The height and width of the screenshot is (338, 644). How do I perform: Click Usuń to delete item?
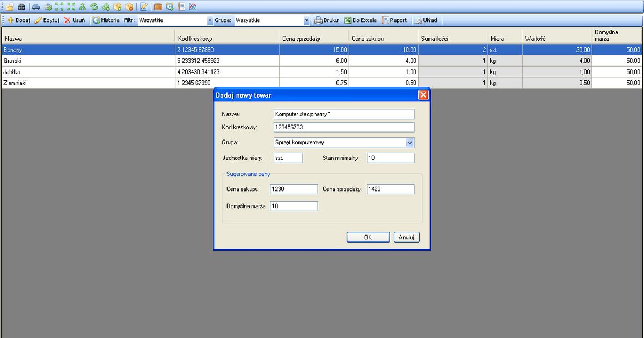pyautogui.click(x=75, y=20)
